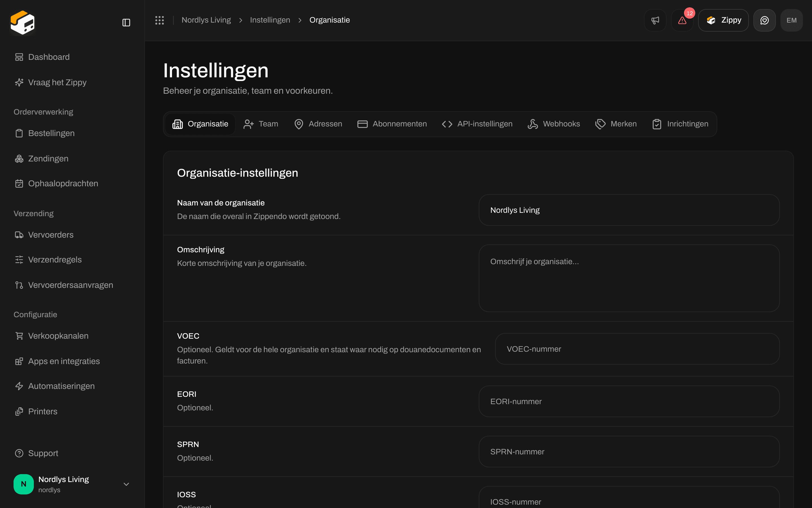Go to Nordlys Living breadcrumb
This screenshot has width=812, height=508.
pos(206,20)
